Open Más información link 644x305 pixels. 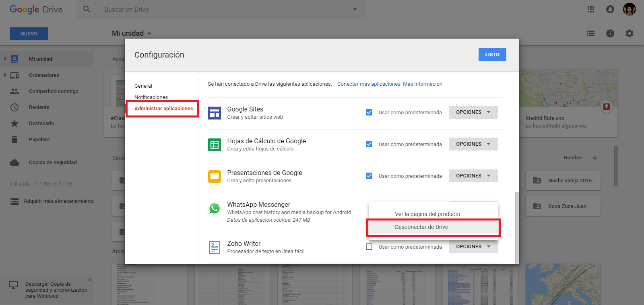click(x=423, y=84)
